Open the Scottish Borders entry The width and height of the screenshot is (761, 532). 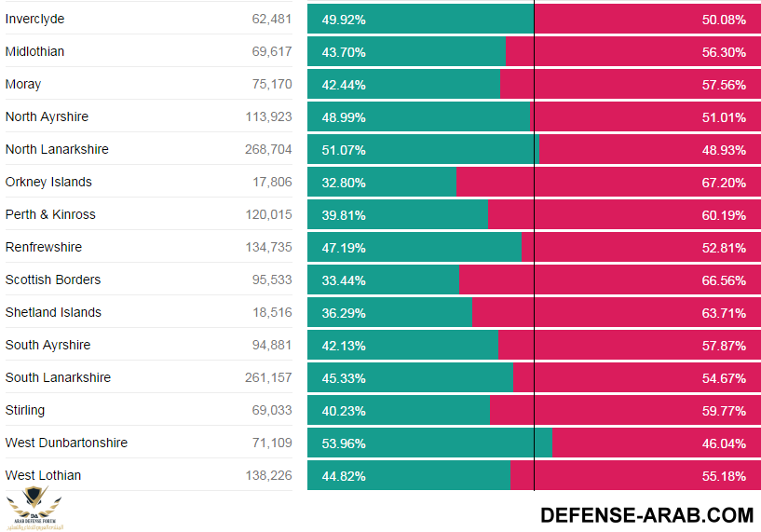click(x=53, y=280)
